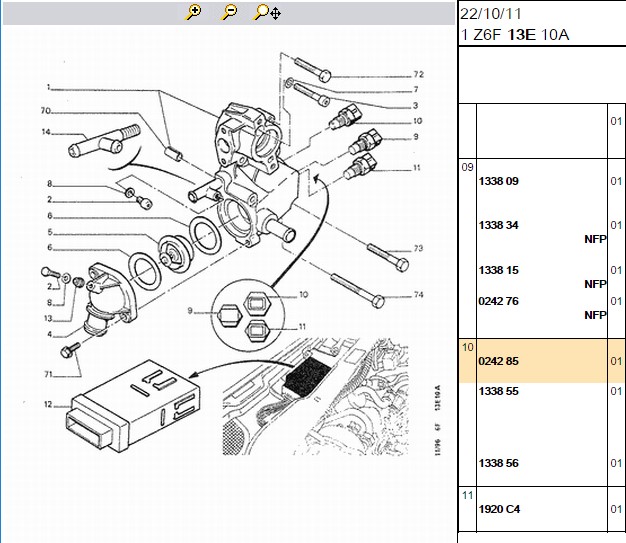Click diagram callout label 12 near control box
The height and width of the screenshot is (543, 626).
pos(48,404)
